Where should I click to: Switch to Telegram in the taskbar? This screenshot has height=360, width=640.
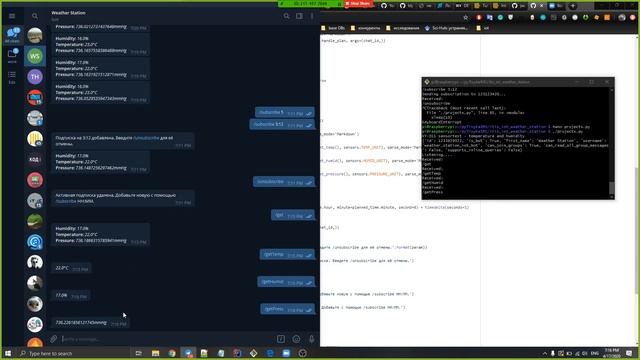tap(188, 353)
